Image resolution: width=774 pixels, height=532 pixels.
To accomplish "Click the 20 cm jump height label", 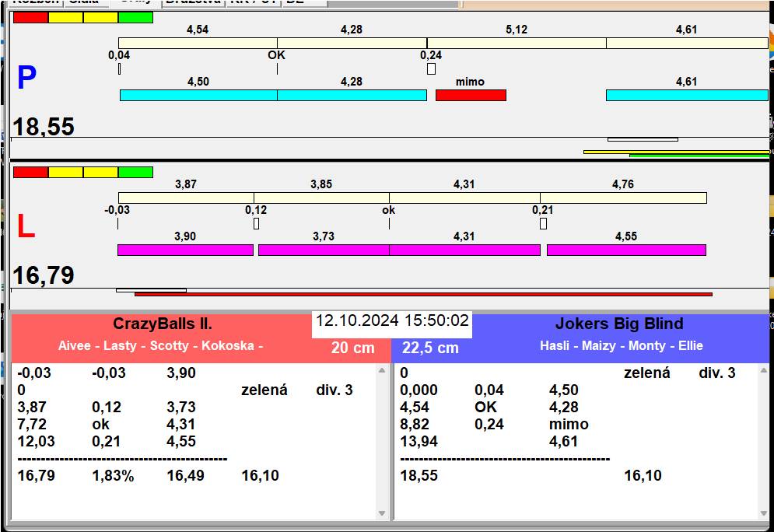I will [x=353, y=348].
